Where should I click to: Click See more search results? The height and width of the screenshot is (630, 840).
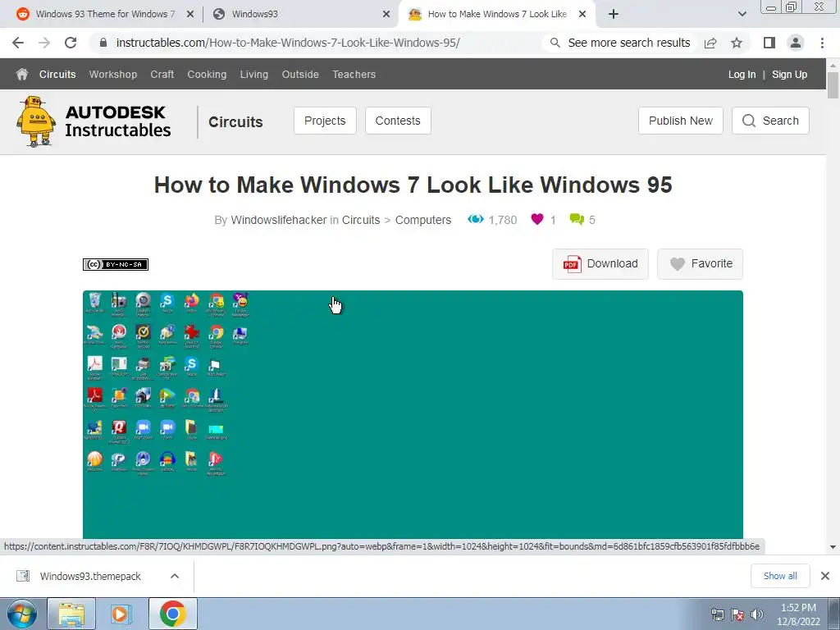pos(620,43)
